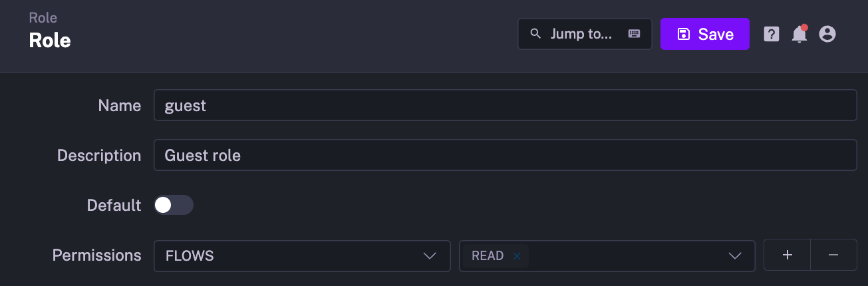The height and width of the screenshot is (286, 868).
Task: Open the help question mark icon
Action: coord(771,34)
